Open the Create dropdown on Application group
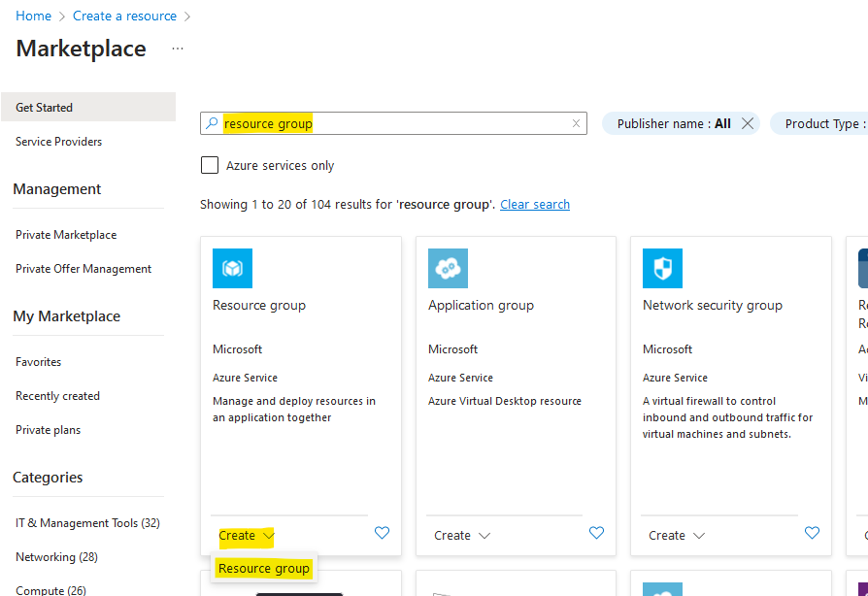 click(462, 535)
